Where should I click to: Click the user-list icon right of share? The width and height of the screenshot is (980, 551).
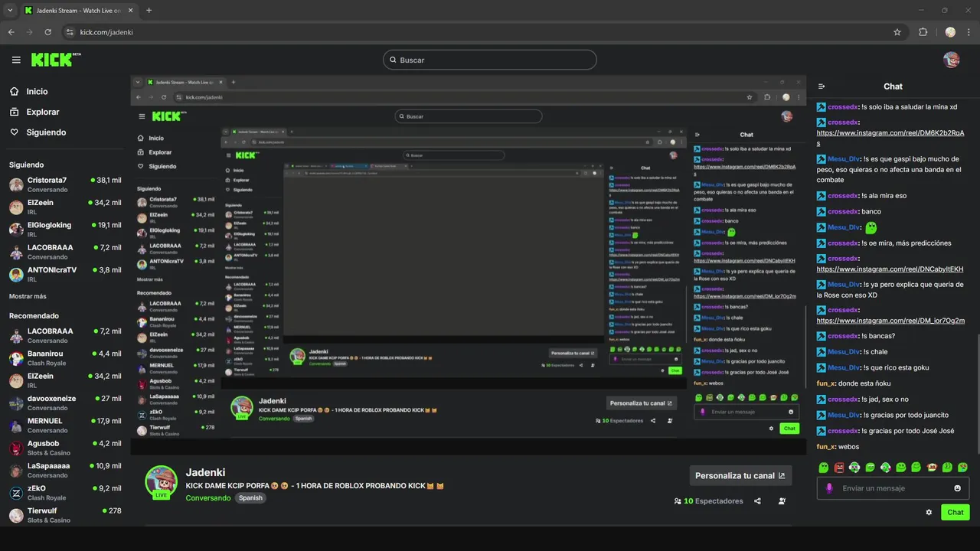click(x=782, y=501)
